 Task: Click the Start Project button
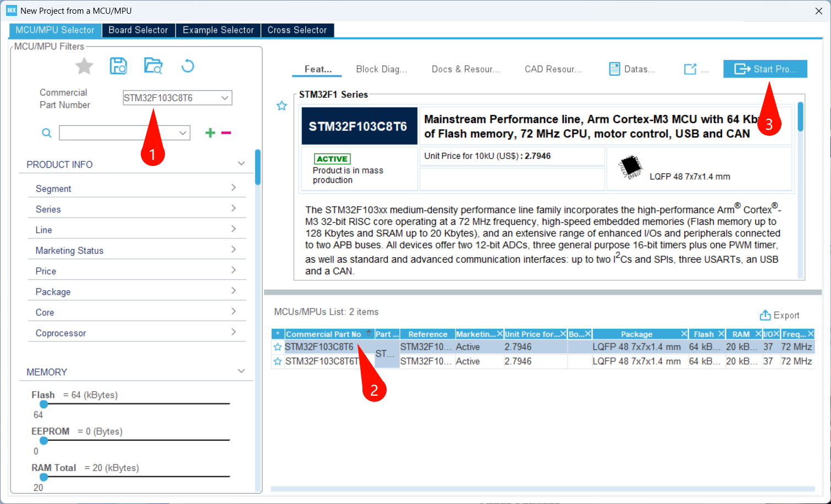764,69
